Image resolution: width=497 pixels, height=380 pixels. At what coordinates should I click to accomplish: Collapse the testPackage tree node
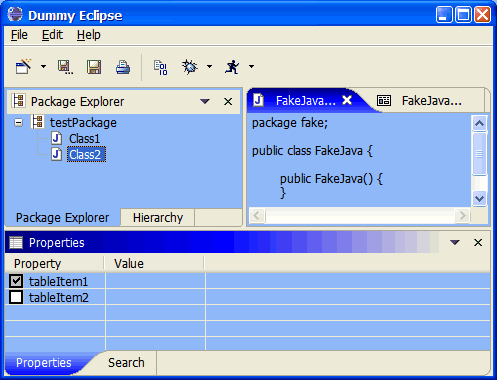pos(19,123)
